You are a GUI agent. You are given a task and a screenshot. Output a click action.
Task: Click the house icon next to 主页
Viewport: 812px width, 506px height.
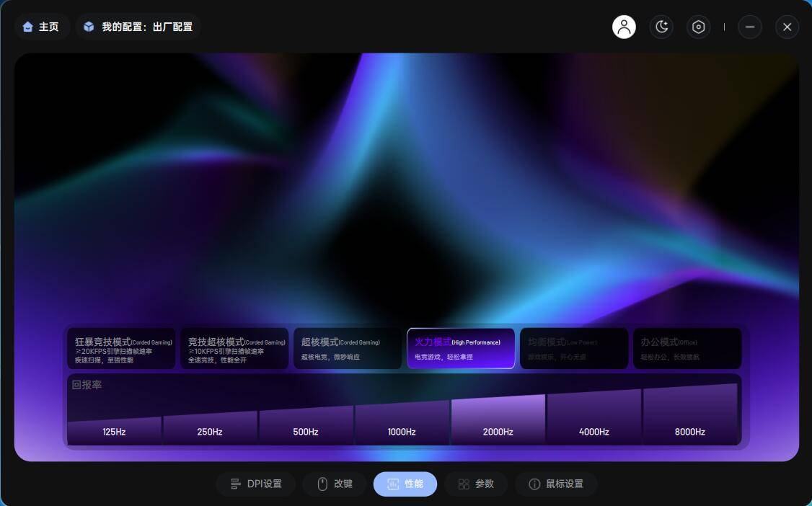[x=27, y=26]
